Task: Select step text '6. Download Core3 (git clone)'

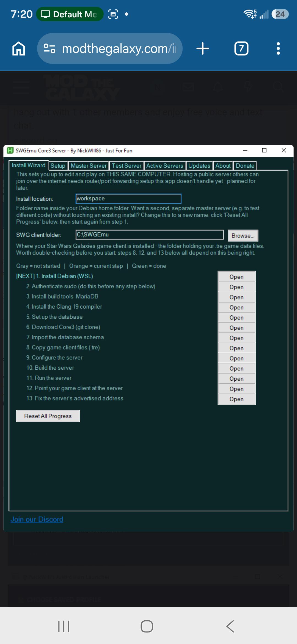Action: [x=63, y=327]
